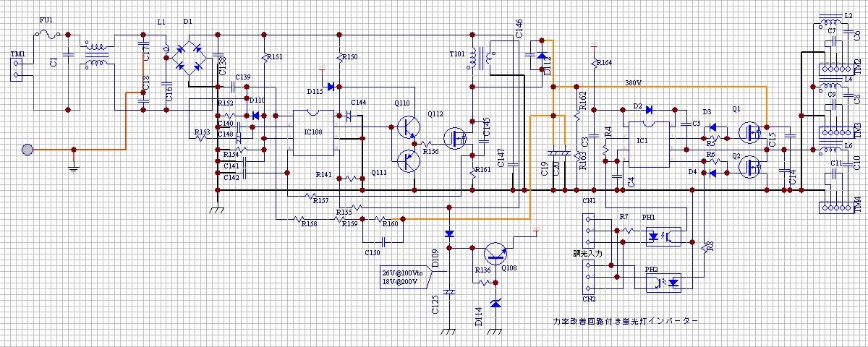Select the 'R150' resistor label
The height and width of the screenshot is (347, 868).
point(349,56)
